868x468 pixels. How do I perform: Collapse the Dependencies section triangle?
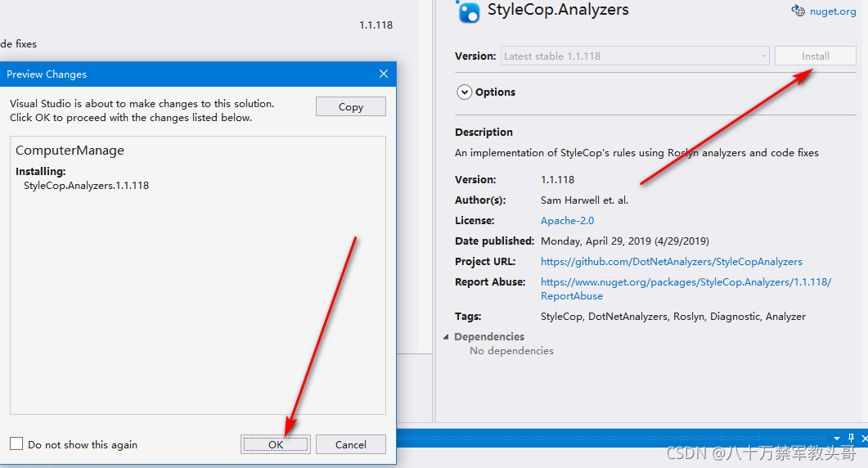[x=446, y=337]
